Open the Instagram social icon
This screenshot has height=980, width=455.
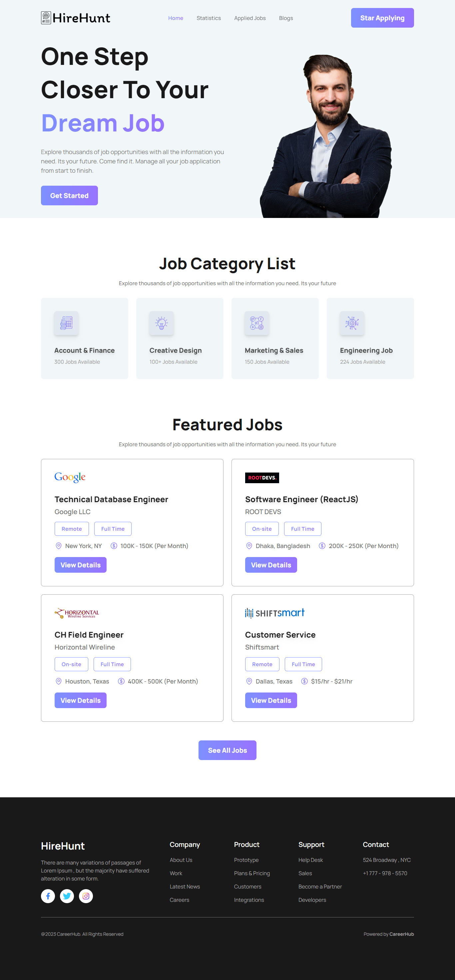(86, 896)
